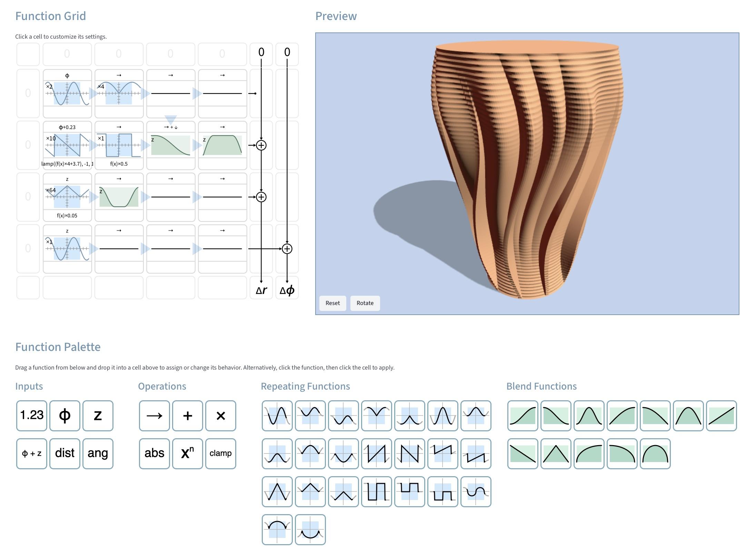This screenshot has width=756, height=559.
Task: Choose the small triangle upper repeating function
Action: 310,491
